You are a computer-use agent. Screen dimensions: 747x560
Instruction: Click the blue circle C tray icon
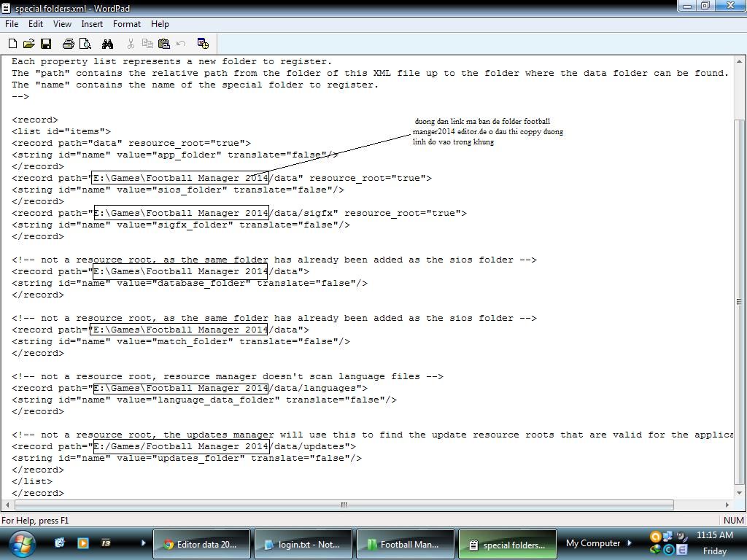click(668, 550)
